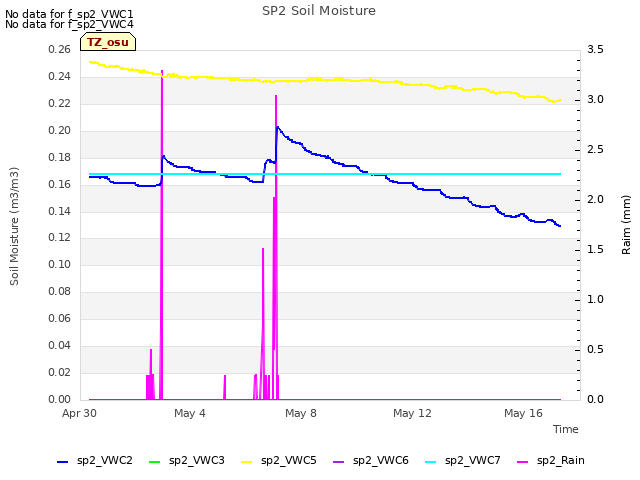The width and height of the screenshot is (640, 480).
Task: Click the Apr 30 date tick label
Action: coord(79,413)
